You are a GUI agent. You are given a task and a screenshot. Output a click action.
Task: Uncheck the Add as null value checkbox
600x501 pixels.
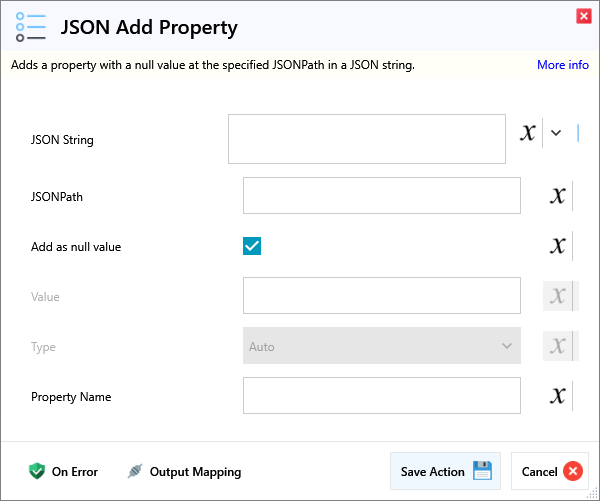click(252, 246)
